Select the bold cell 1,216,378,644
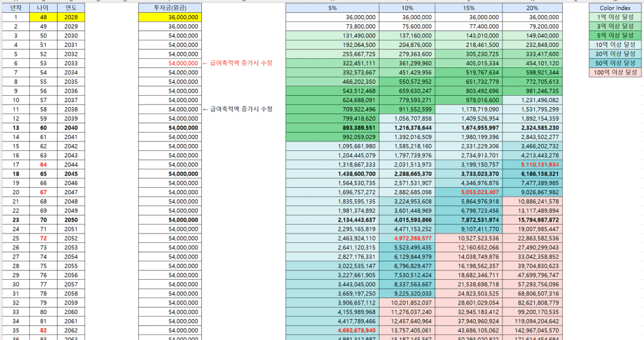The height and width of the screenshot is (340, 644). [x=407, y=128]
